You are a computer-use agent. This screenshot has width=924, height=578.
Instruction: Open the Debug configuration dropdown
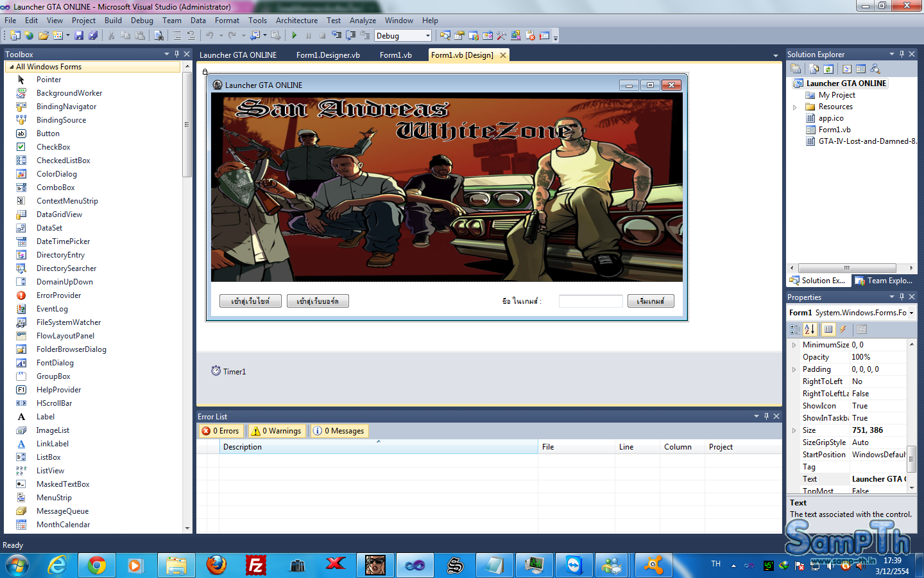pyautogui.click(x=428, y=36)
